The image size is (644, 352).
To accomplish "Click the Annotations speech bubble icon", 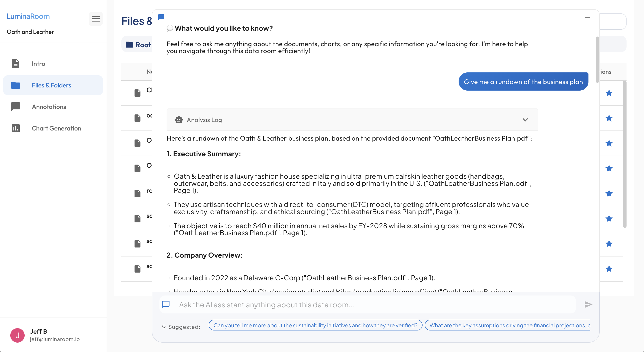I will tap(15, 107).
